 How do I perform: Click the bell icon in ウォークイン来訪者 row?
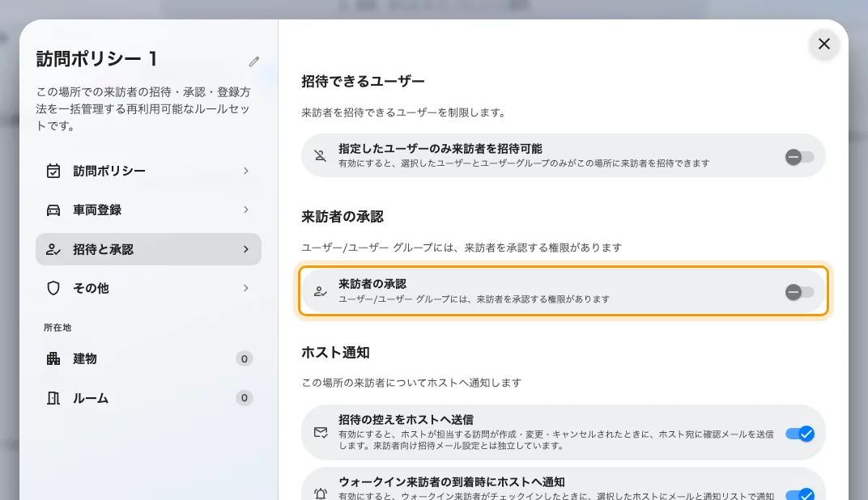[x=321, y=494]
